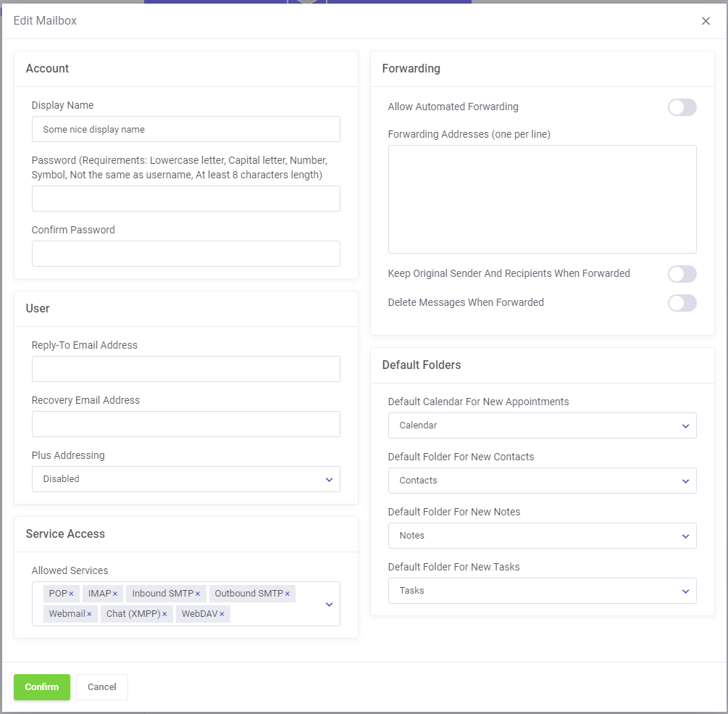Image resolution: width=728 pixels, height=714 pixels.
Task: Open the Plus Addressing dropdown
Action: coord(185,479)
